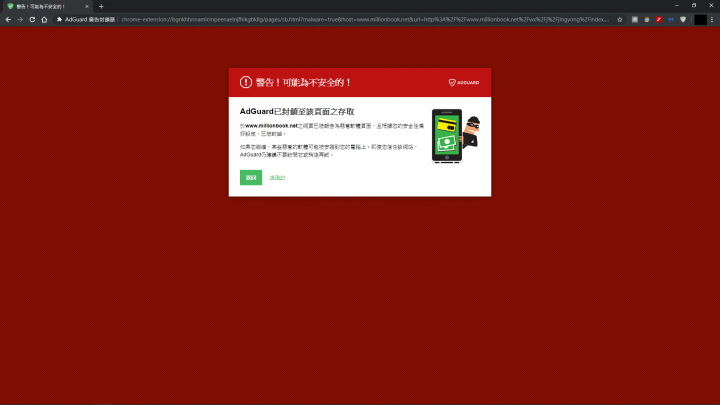This screenshot has width=720, height=405.
Task: Click the gray square extension icon
Action: pyautogui.click(x=635, y=20)
